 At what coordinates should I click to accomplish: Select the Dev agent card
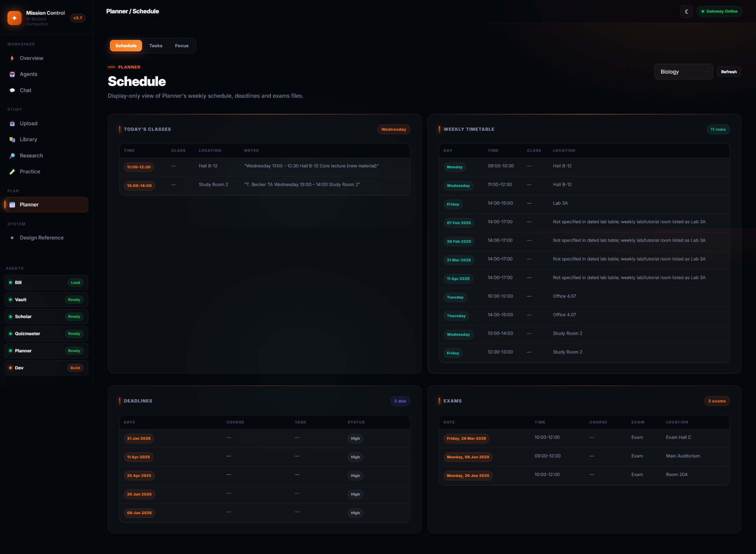click(46, 368)
